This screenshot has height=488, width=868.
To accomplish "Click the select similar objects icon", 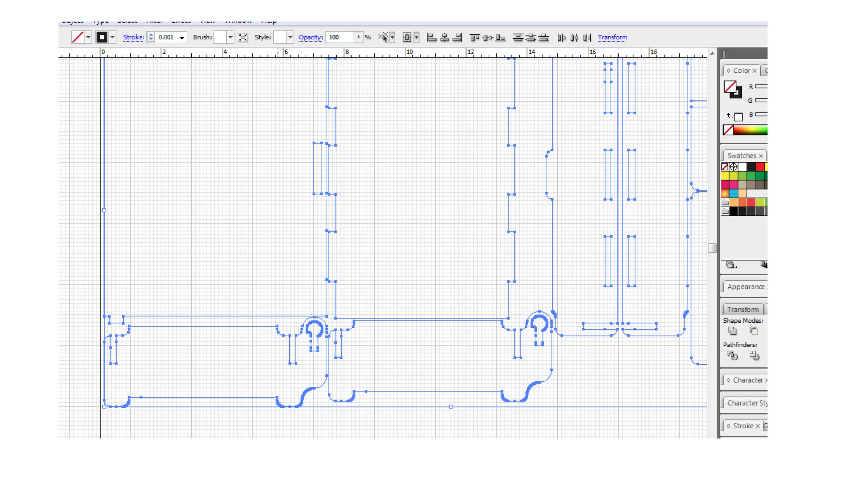I will 383,37.
